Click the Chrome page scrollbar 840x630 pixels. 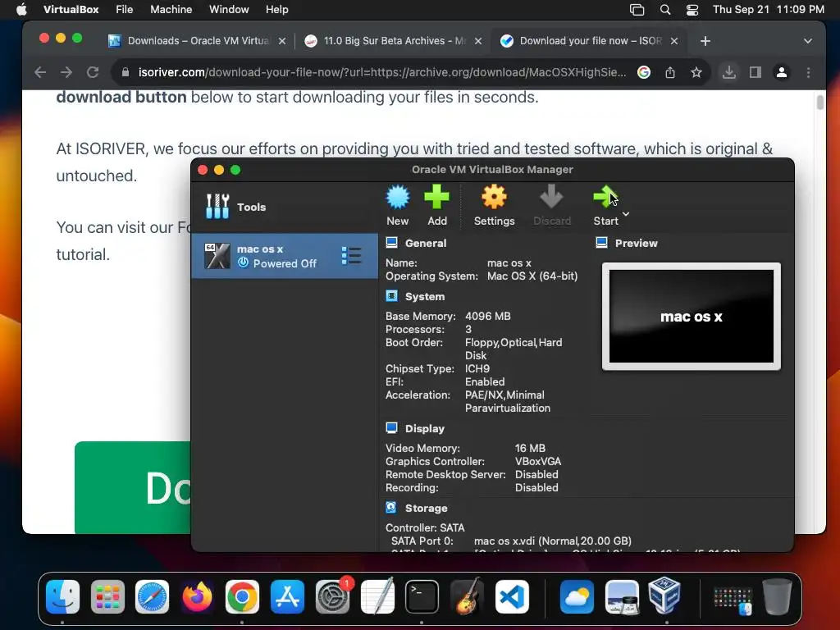tap(819, 102)
